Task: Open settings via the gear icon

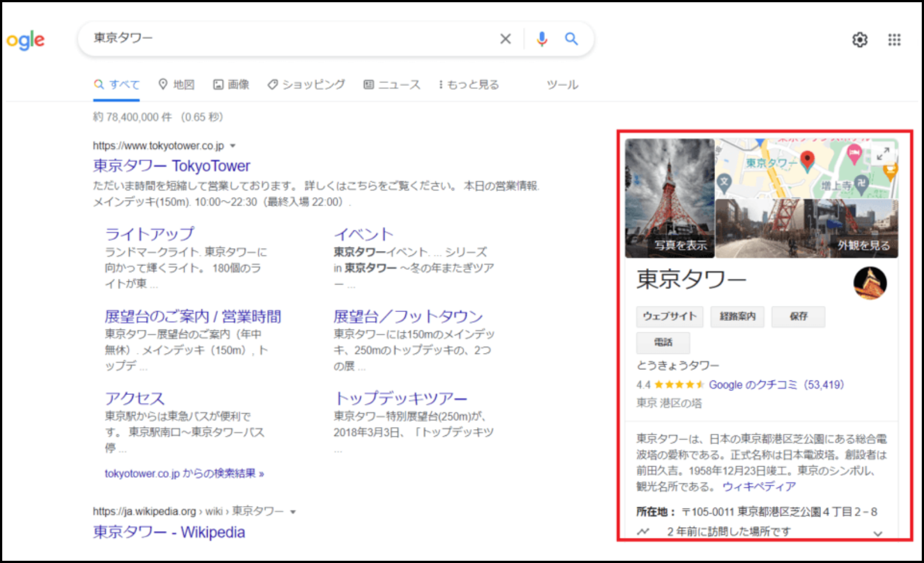Action: 860,40
